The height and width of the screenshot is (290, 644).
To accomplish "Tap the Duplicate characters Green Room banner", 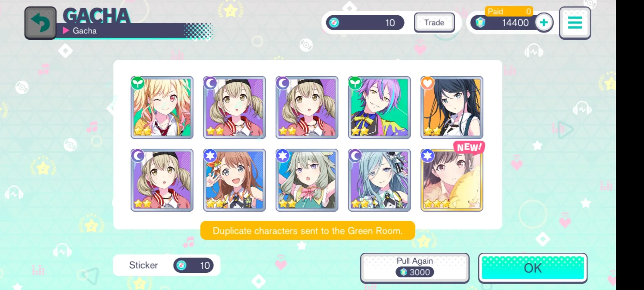I will tap(308, 231).
